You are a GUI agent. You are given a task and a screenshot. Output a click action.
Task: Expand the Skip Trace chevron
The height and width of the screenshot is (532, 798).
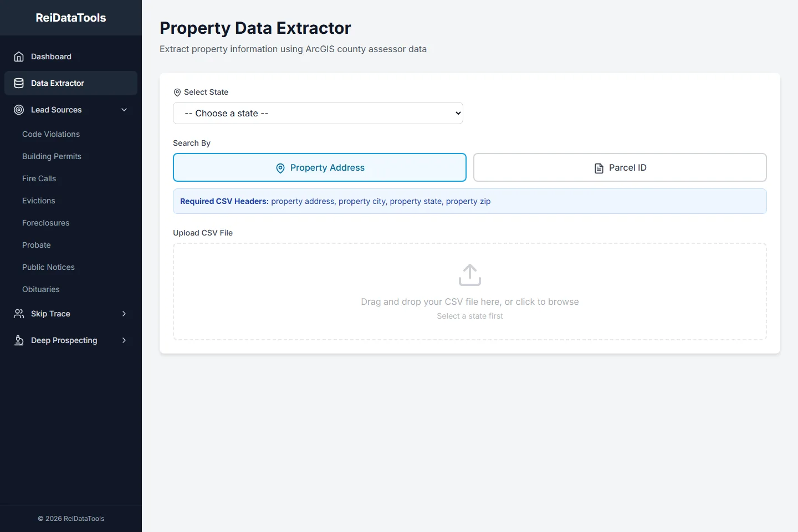tap(124, 314)
